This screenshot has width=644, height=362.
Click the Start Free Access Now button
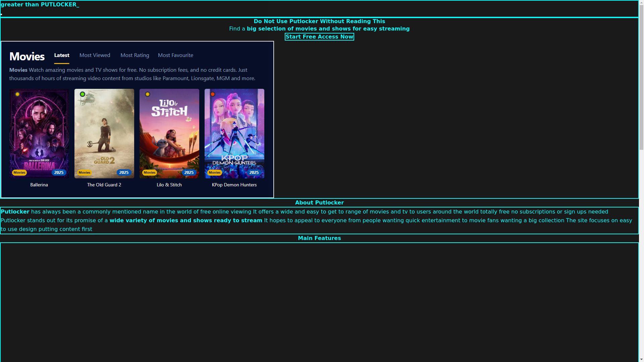pos(319,37)
